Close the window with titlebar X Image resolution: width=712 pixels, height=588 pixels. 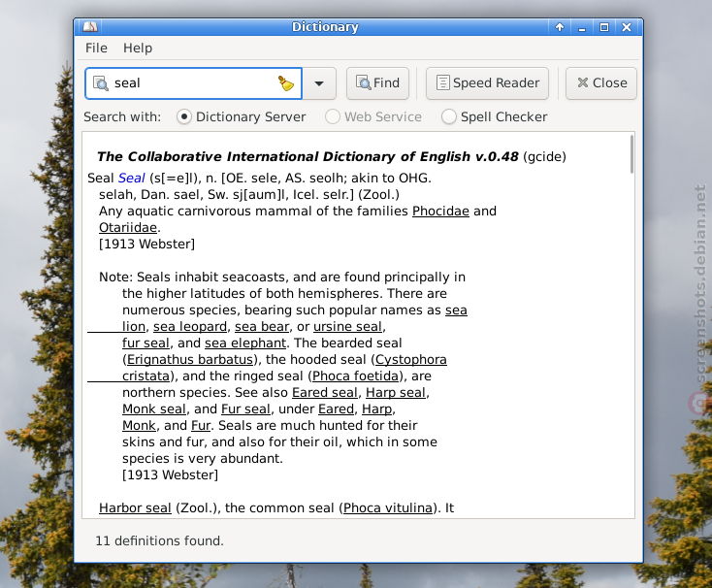627,27
